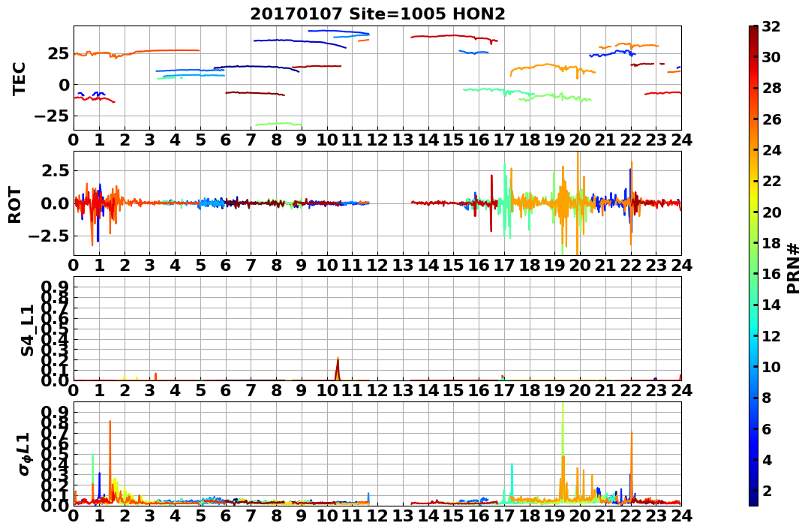The width and height of the screenshot is (808, 532).
Task: Click the plot title '20170107 Site=1005 HON2'
Action: tap(377, 14)
